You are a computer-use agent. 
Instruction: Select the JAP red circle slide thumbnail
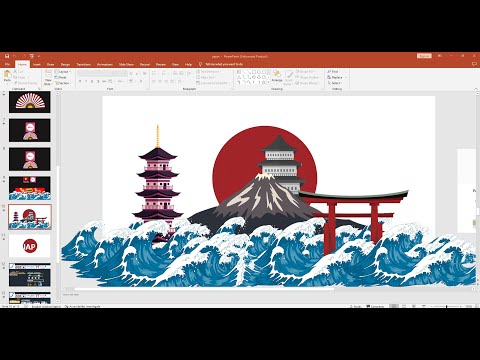(30, 246)
